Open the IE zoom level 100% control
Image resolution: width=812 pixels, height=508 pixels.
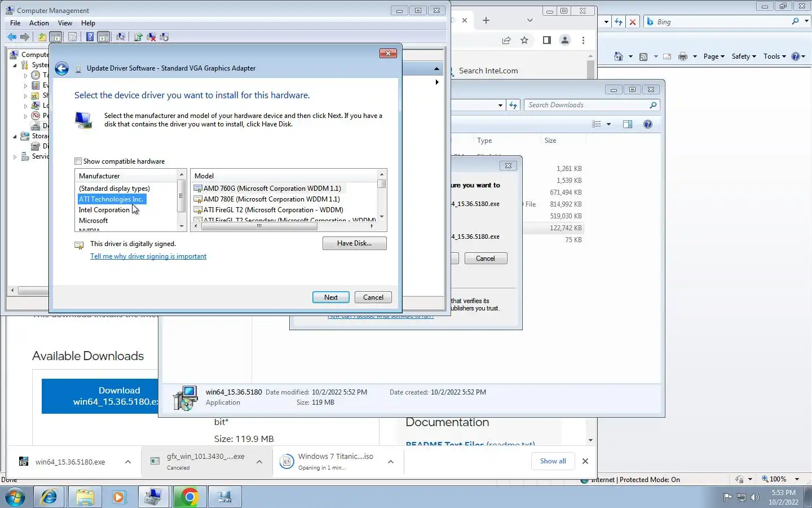pyautogui.click(x=780, y=479)
